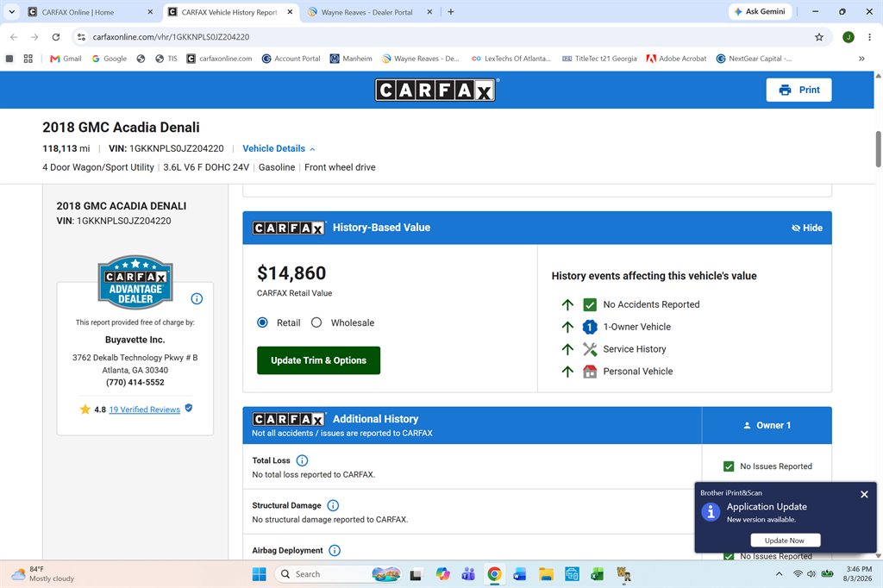Screen dimensions: 883x588
Task: Open Wayne Reaves bookmark
Action: (421, 59)
